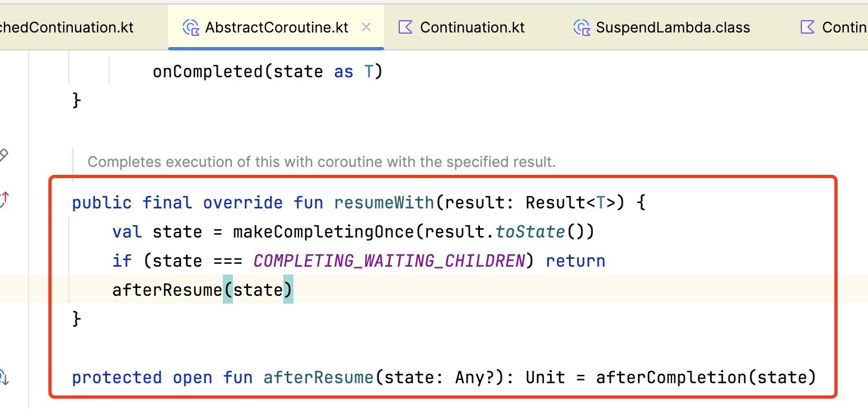Click the file icon on the rightmost Contin tab
This screenshot has width=868, height=409.
pyautogui.click(x=806, y=27)
